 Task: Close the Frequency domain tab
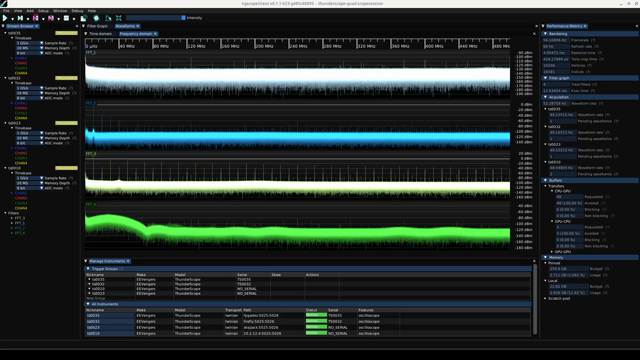tap(156, 34)
